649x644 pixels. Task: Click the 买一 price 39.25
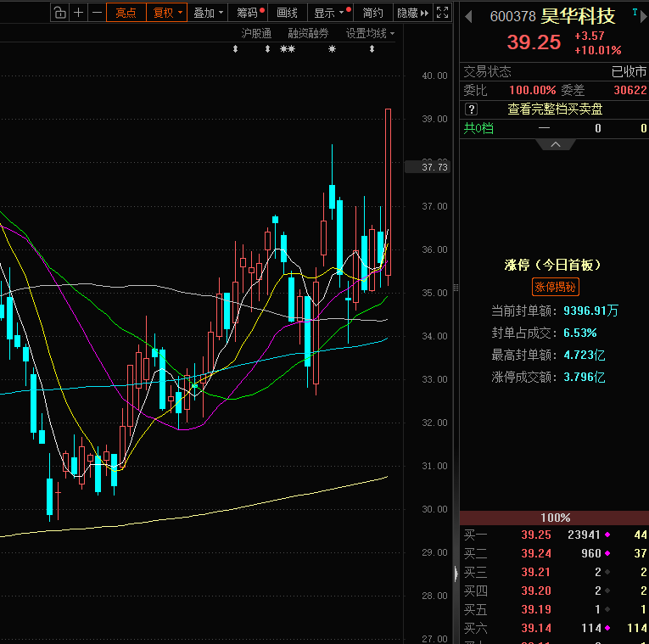coord(536,535)
